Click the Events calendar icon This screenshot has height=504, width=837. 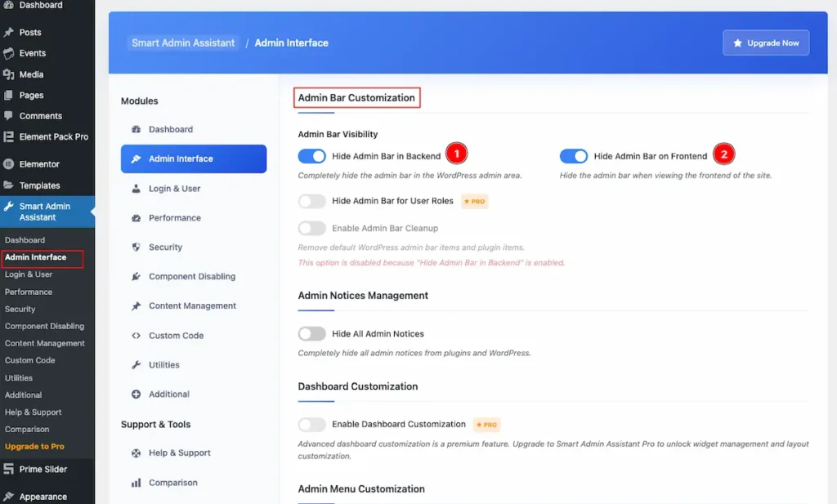(x=8, y=53)
